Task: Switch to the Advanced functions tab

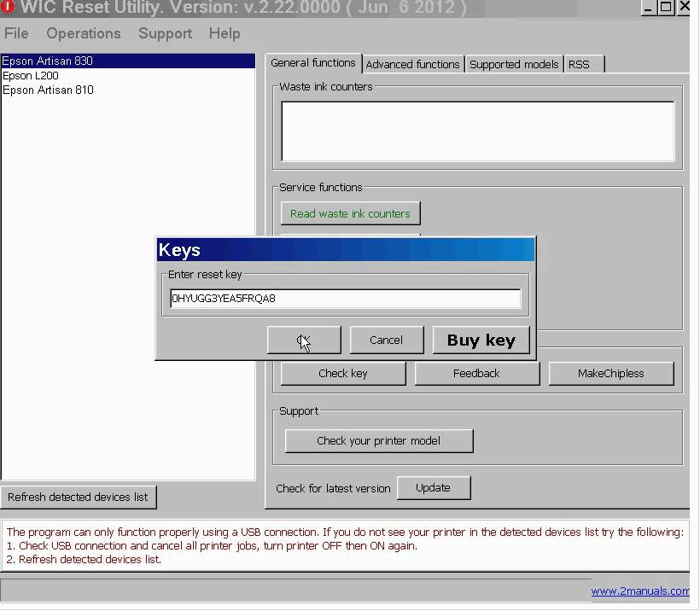Action: 413,64
